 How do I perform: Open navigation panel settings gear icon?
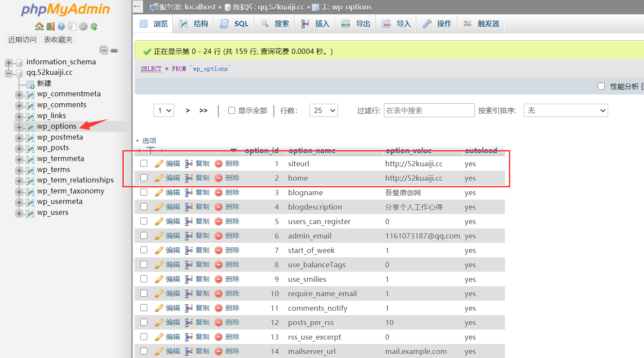coord(83,26)
